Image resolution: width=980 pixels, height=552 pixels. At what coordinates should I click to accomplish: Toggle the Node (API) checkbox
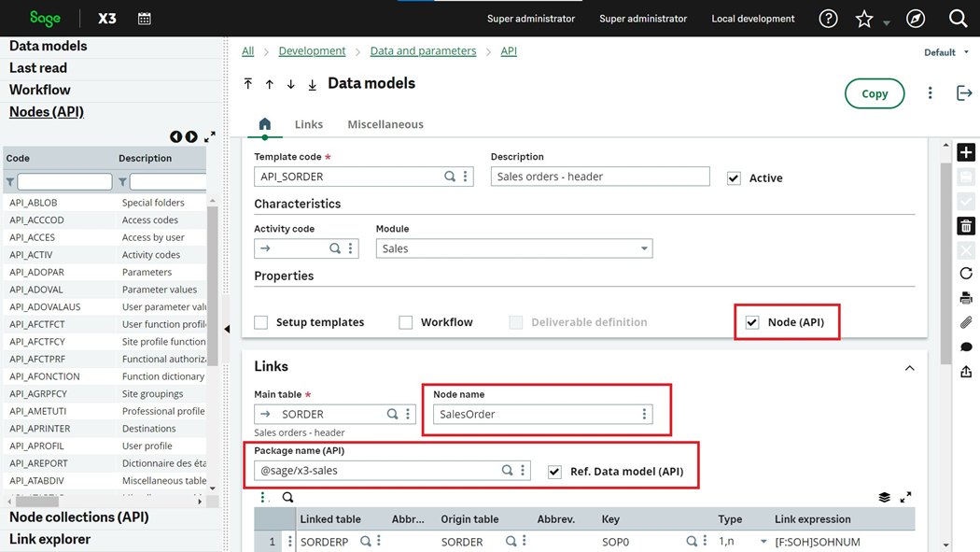click(x=752, y=322)
